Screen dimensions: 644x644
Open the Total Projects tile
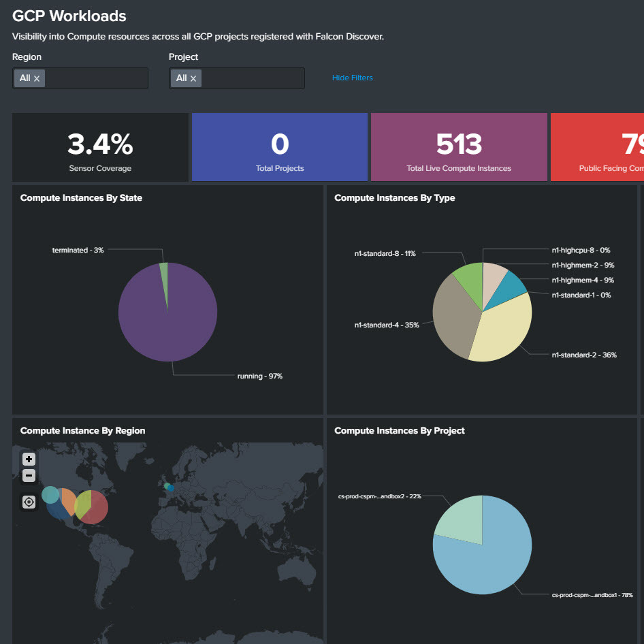click(x=280, y=148)
